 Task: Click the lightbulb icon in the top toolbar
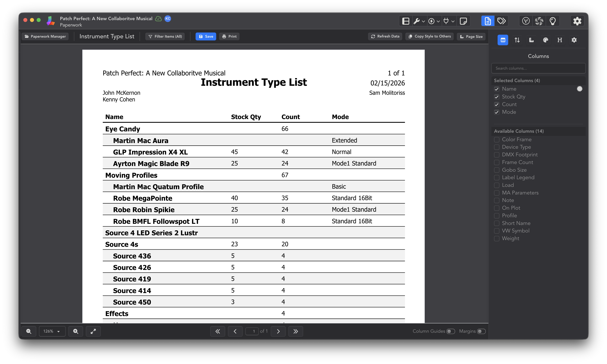coord(553,21)
